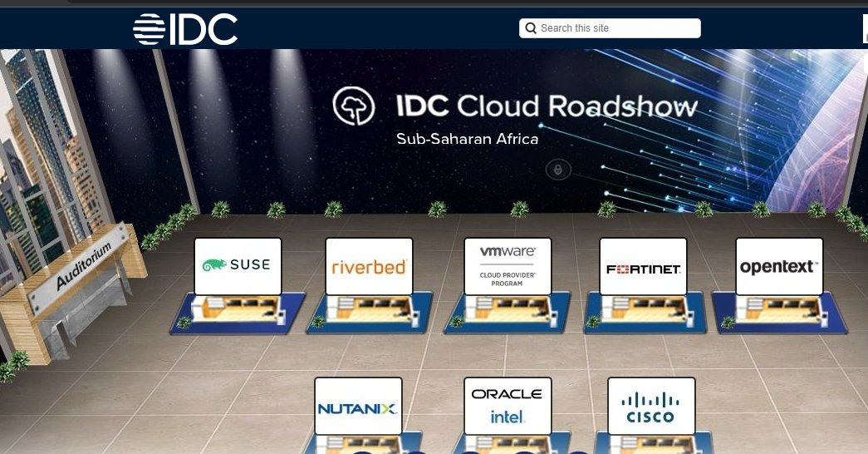Open the VMware Cloud Provider Program booth
Screen dimensions: 868x454
508,266
